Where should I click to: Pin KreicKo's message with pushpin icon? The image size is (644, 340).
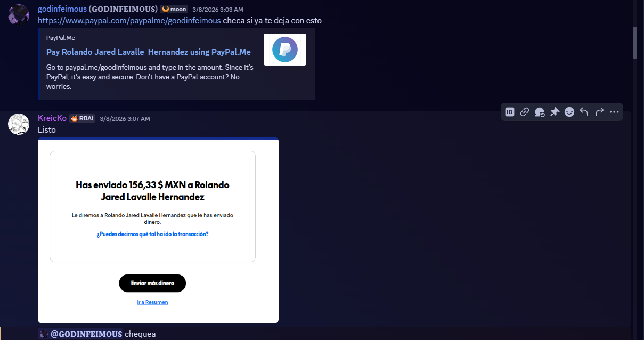pos(555,112)
